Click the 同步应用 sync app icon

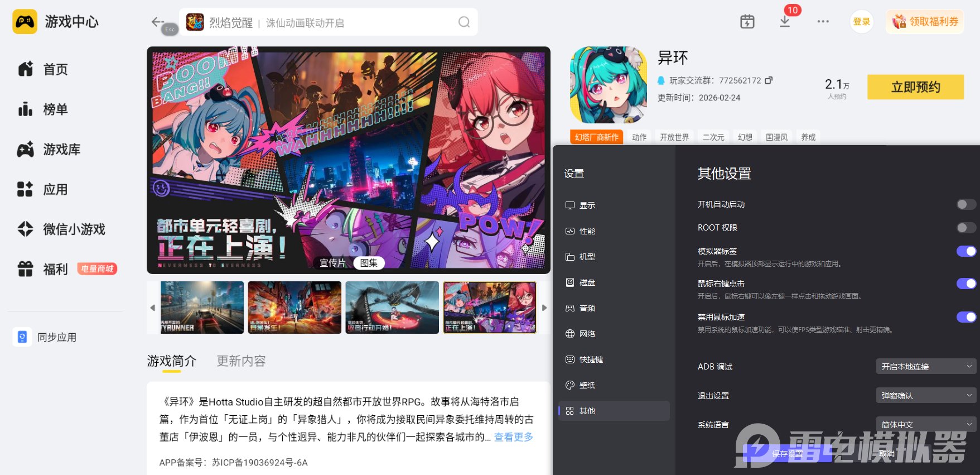[x=22, y=337]
